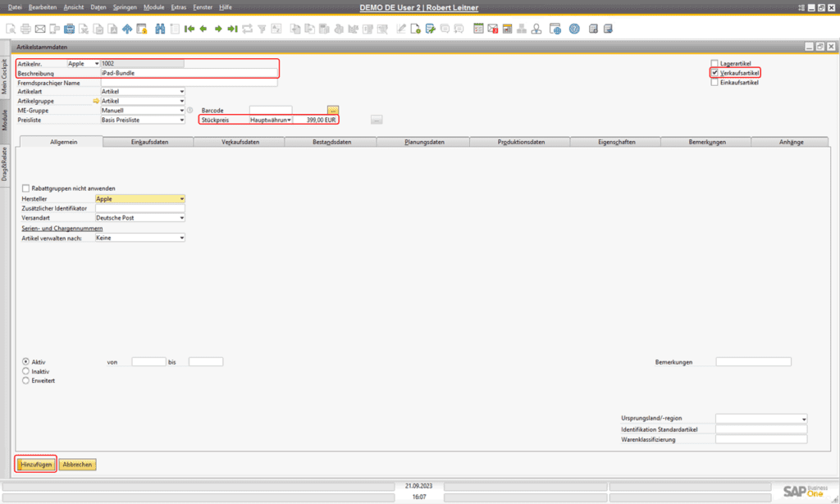The width and height of the screenshot is (840, 504).
Task: Go to the Previous Record arrow
Action: (x=203, y=29)
